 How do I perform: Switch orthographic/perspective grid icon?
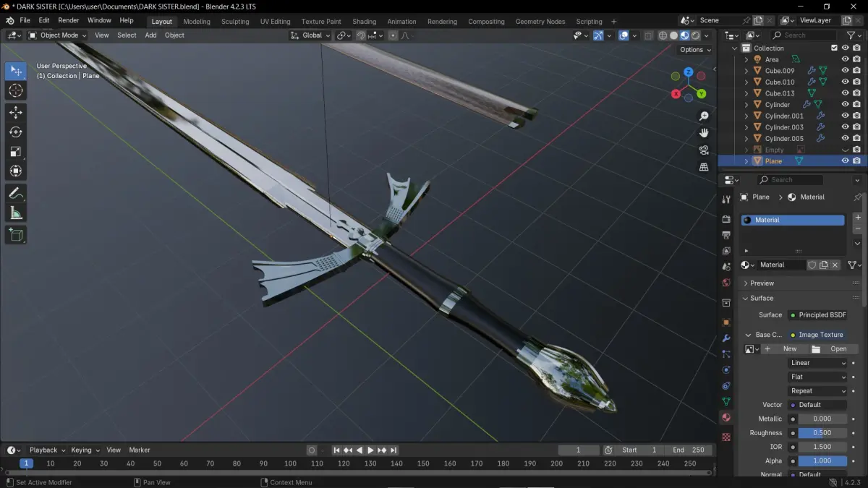[x=704, y=166]
